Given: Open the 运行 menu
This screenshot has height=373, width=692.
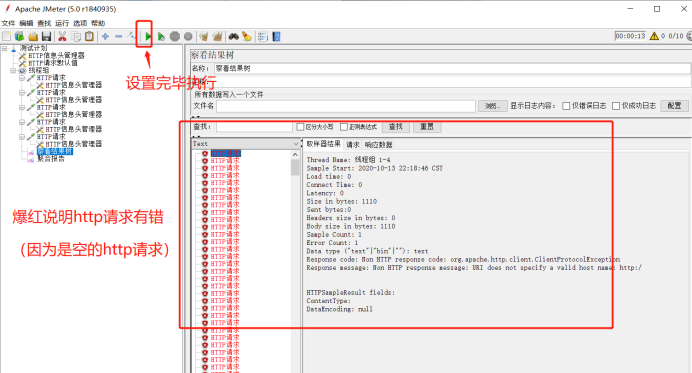Looking at the screenshot, I should pyautogui.click(x=62, y=23).
